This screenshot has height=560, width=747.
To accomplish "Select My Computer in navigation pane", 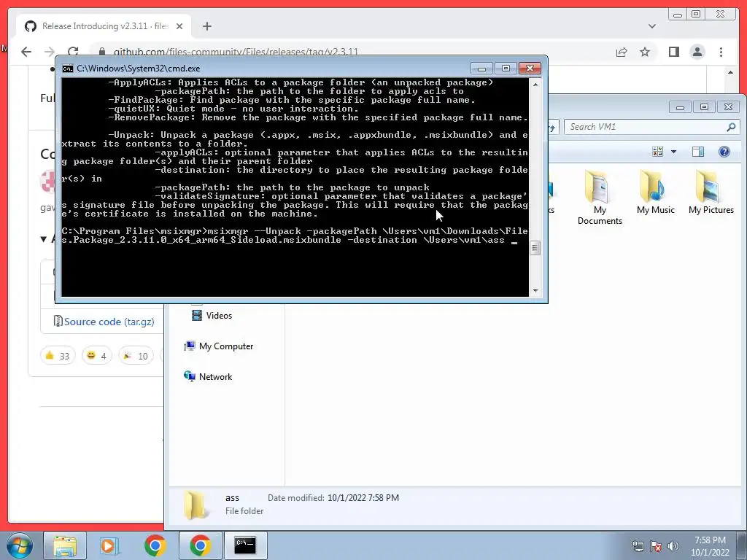I will (x=219, y=346).
